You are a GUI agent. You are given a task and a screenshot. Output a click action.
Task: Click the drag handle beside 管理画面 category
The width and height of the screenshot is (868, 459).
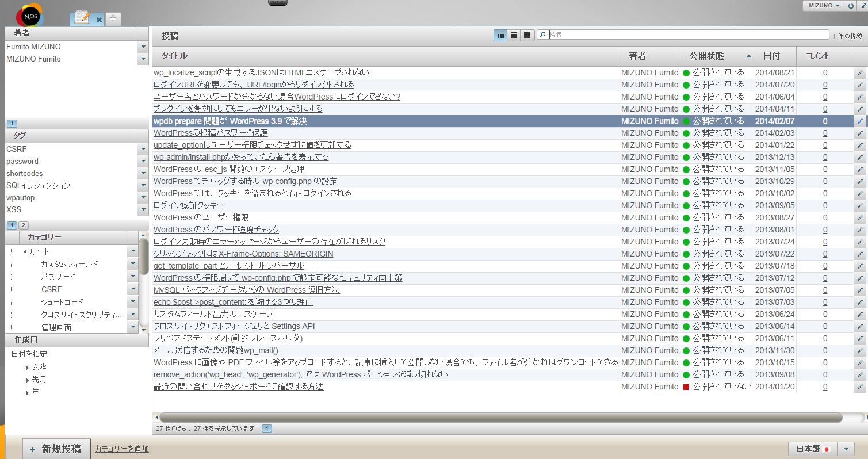tap(10, 327)
